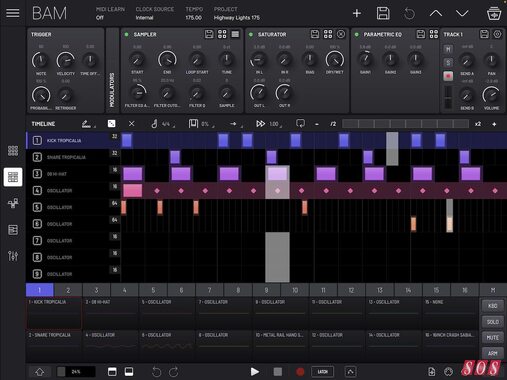Open the Clock Source Internal selector

(154, 13)
